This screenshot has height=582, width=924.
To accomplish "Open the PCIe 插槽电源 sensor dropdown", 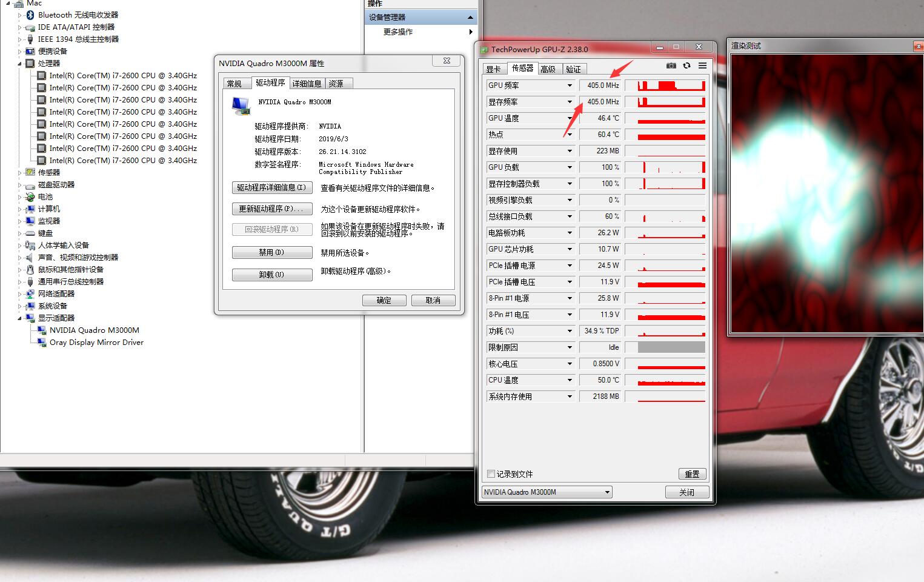I will click(x=569, y=266).
